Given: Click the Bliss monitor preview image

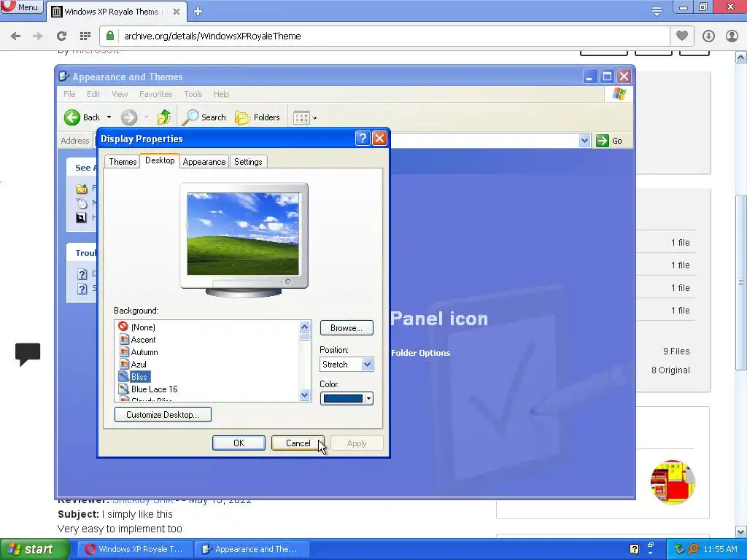Looking at the screenshot, I should tap(243, 234).
